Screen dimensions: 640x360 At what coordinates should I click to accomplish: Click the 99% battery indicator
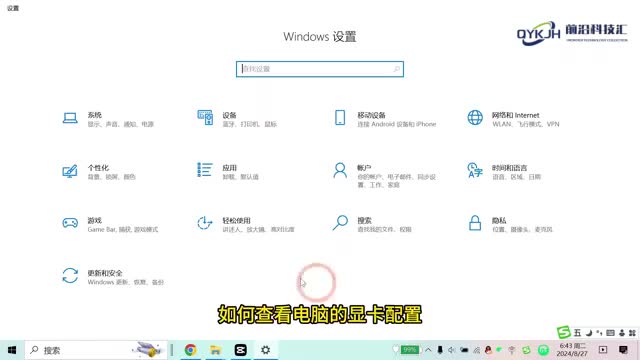(x=409, y=350)
